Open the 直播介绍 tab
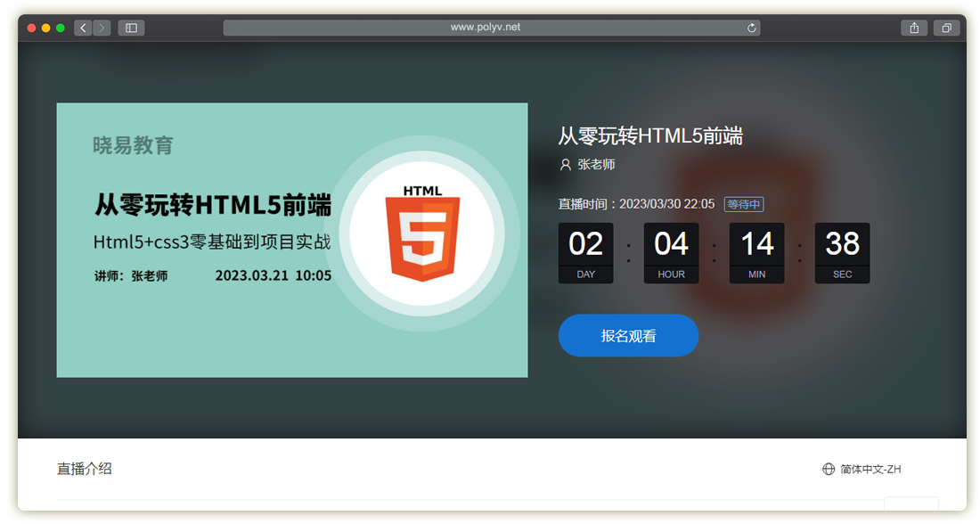 point(85,469)
